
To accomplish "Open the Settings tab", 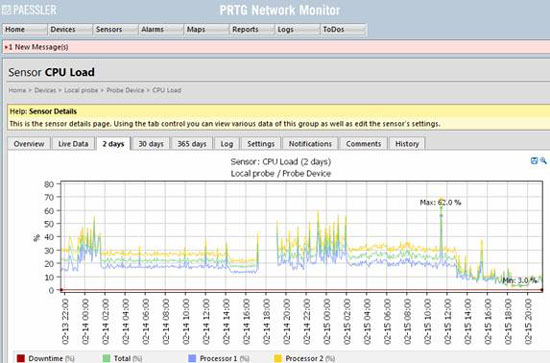I will tap(261, 144).
